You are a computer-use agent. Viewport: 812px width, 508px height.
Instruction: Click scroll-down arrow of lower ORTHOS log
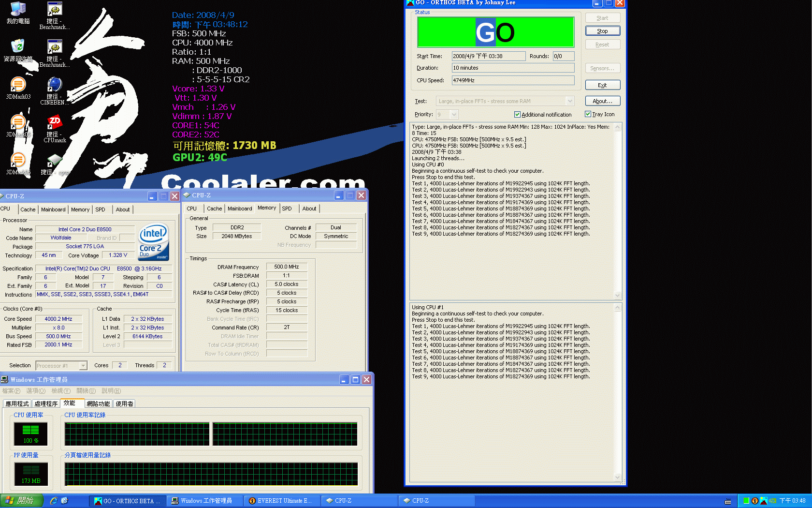pos(617,477)
